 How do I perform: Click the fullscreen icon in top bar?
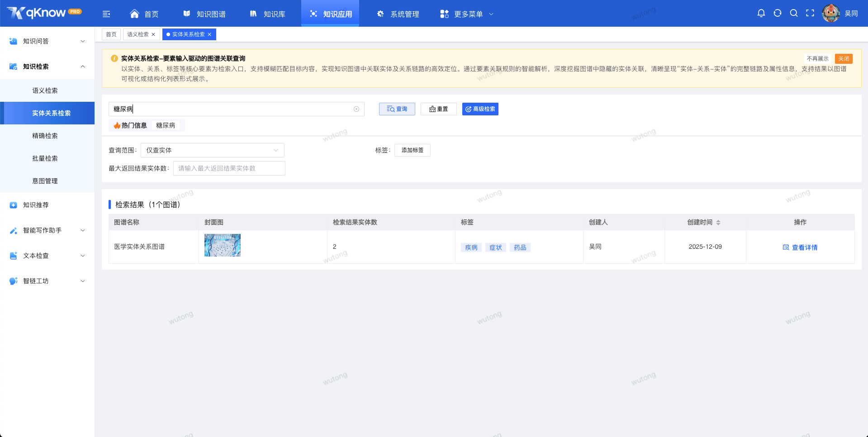[x=810, y=13]
